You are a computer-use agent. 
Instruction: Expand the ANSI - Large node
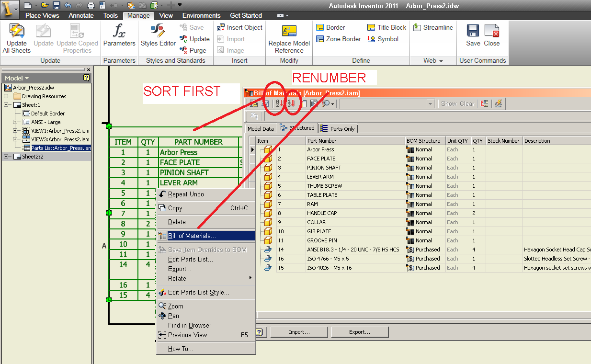click(x=15, y=122)
